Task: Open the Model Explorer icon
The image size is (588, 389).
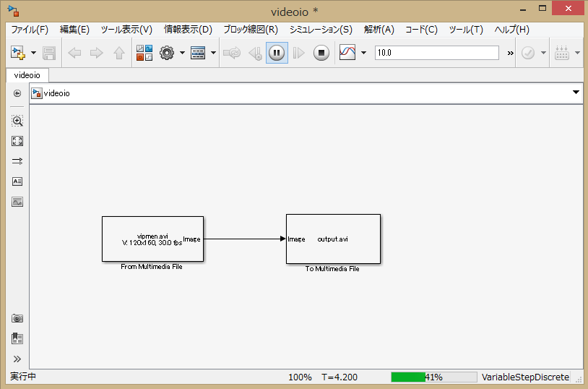Action: tap(198, 53)
